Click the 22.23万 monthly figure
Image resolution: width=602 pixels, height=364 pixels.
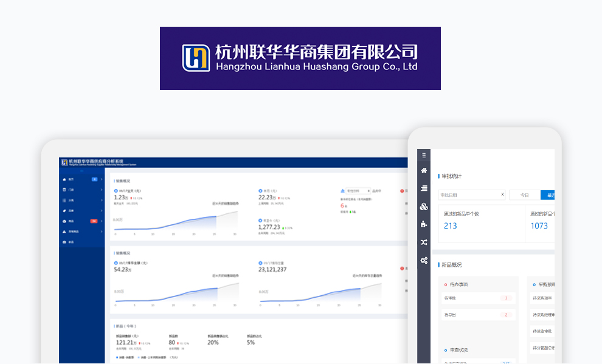(267, 197)
